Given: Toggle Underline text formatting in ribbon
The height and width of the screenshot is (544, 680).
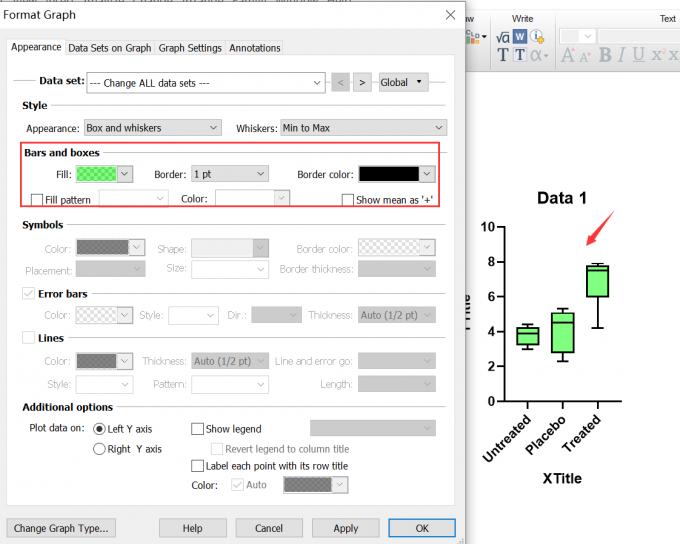Looking at the screenshot, I should [638, 55].
